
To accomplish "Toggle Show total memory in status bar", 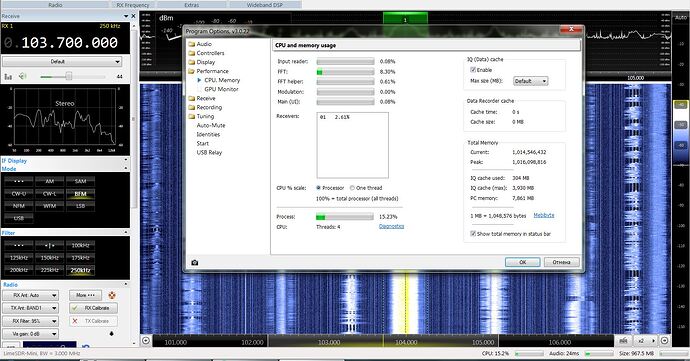I will pos(473,234).
